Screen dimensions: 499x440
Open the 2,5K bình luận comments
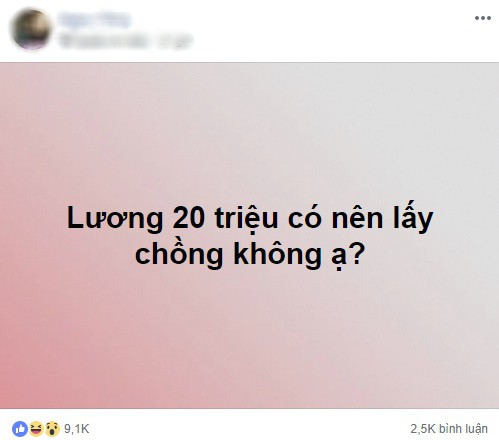[449, 429]
